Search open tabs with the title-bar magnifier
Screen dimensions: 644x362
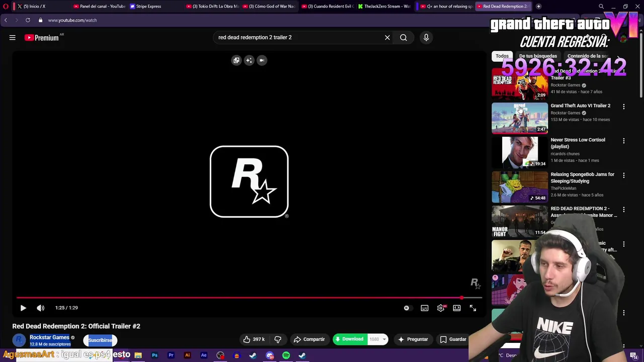click(x=601, y=7)
